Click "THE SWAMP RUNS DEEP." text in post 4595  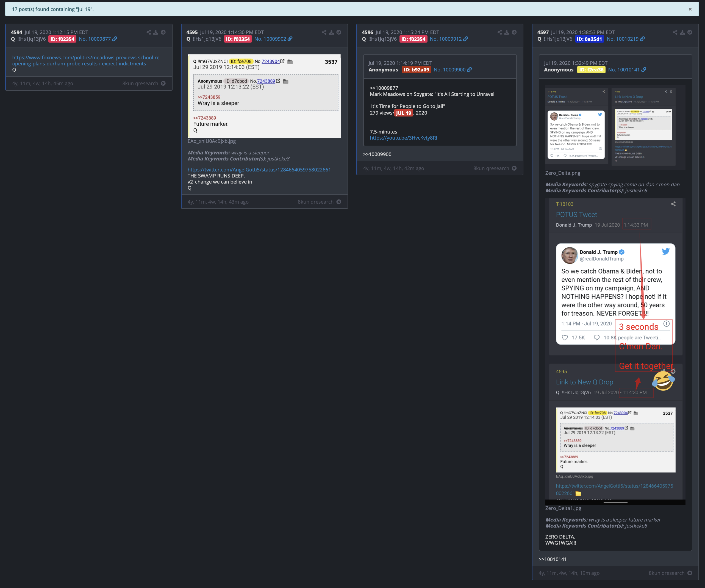click(x=216, y=176)
